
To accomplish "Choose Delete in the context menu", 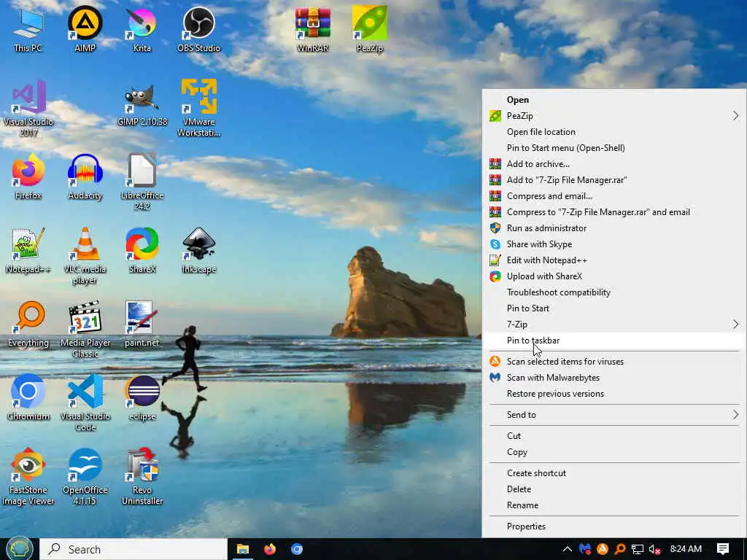I will 614,489.
